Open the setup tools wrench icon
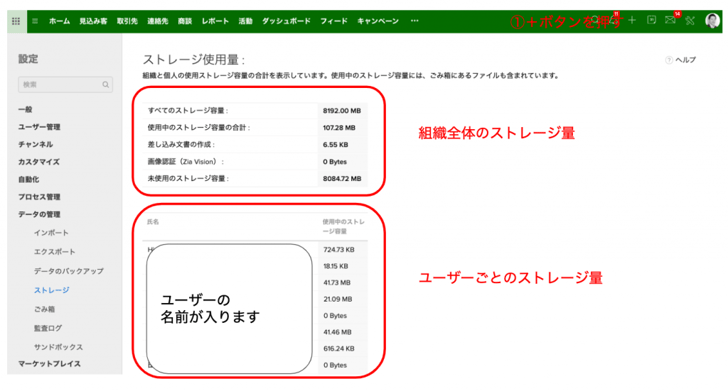This screenshot has width=728, height=391. pyautogui.click(x=690, y=20)
